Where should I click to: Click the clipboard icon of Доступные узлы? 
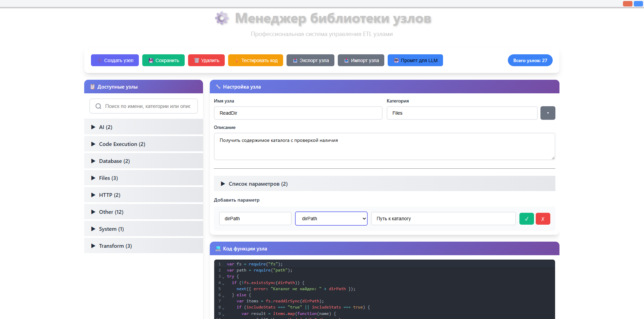point(92,87)
